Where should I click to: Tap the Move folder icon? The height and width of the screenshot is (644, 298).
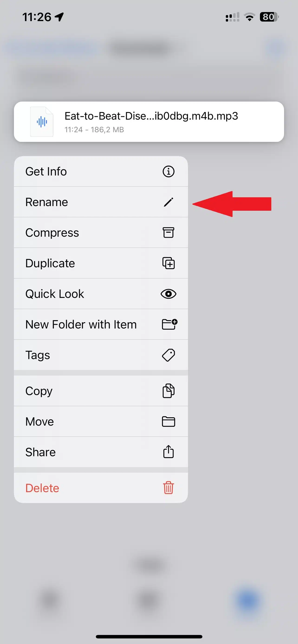pyautogui.click(x=168, y=421)
